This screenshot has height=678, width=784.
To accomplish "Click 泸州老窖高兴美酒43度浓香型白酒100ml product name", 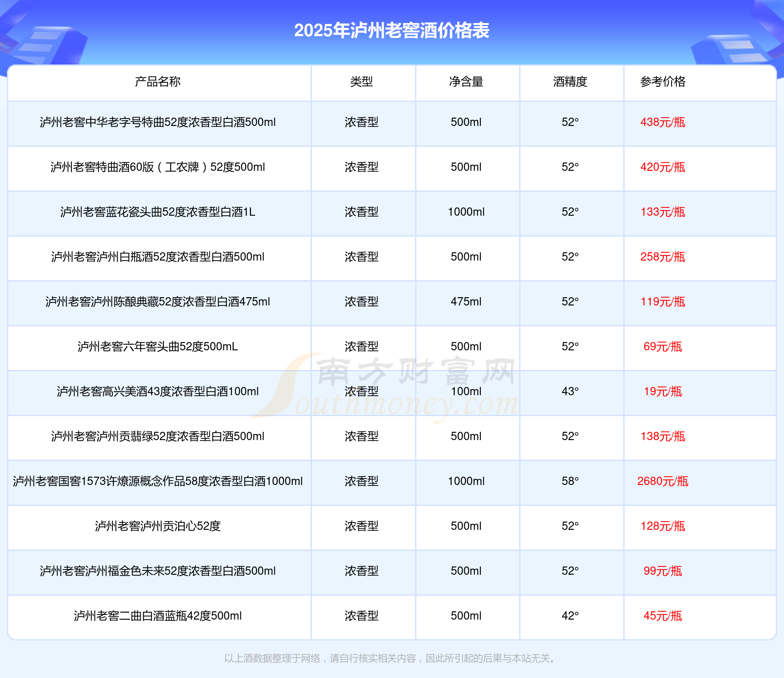I will point(158,391).
